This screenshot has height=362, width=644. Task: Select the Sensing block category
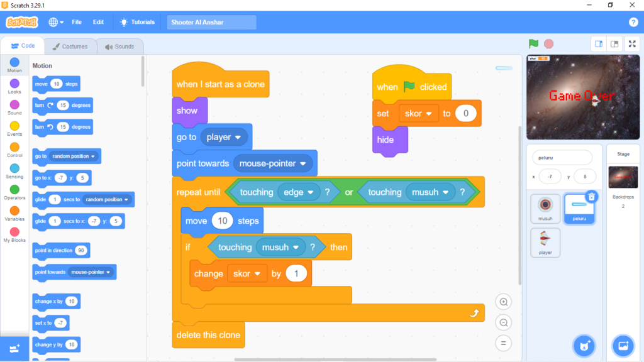click(14, 171)
